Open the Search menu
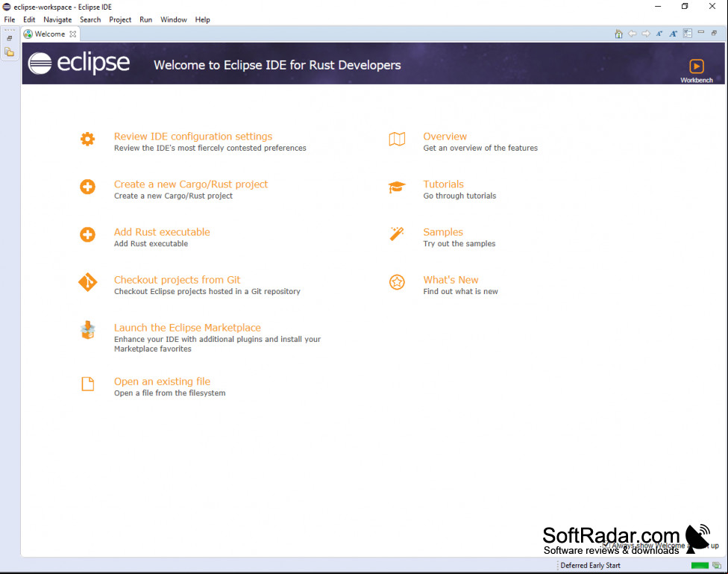 [x=90, y=19]
